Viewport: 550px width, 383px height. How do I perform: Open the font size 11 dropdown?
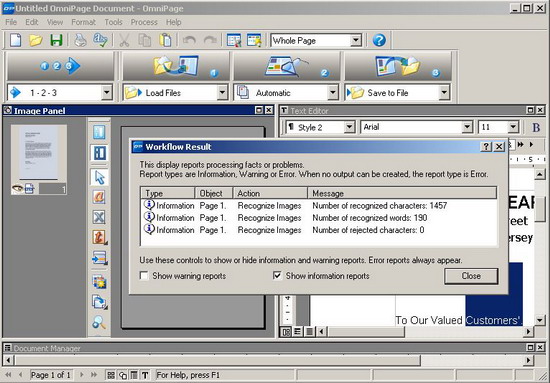(x=513, y=127)
